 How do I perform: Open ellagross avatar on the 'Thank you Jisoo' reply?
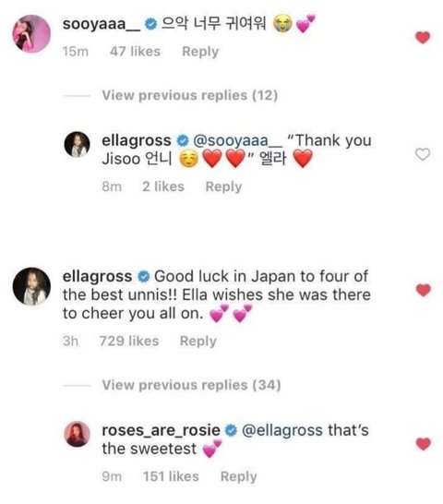click(x=78, y=144)
